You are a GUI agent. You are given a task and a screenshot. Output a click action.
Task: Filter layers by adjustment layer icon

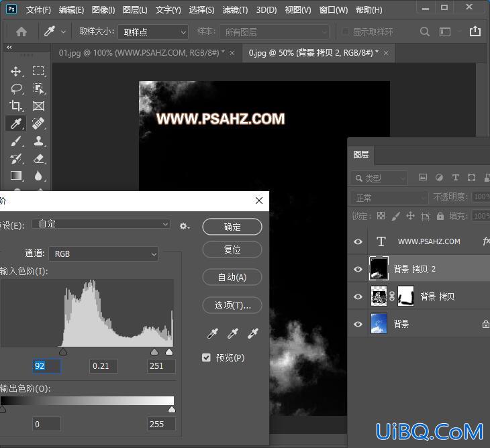(x=439, y=177)
